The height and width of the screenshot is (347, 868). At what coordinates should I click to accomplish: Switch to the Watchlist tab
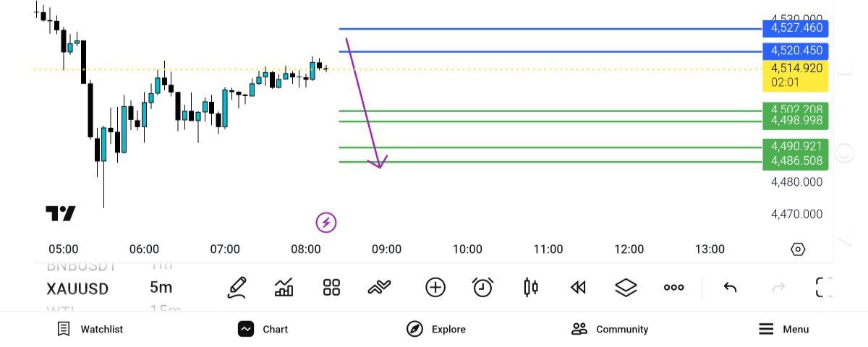coord(90,329)
